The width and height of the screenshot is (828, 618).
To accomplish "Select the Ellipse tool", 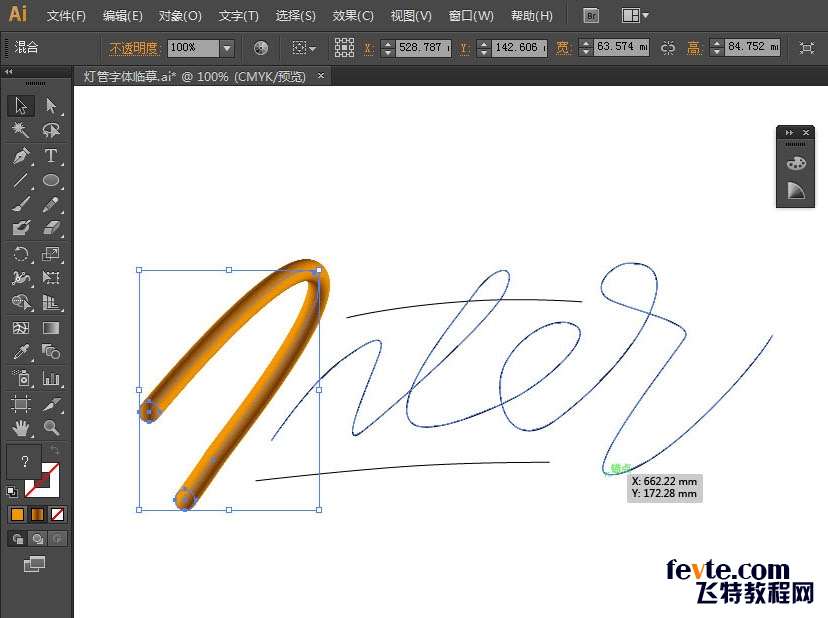I will 51,181.
